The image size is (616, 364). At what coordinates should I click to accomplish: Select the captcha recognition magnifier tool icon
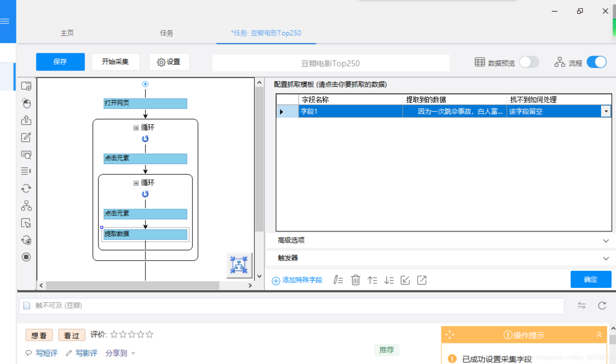click(x=26, y=154)
